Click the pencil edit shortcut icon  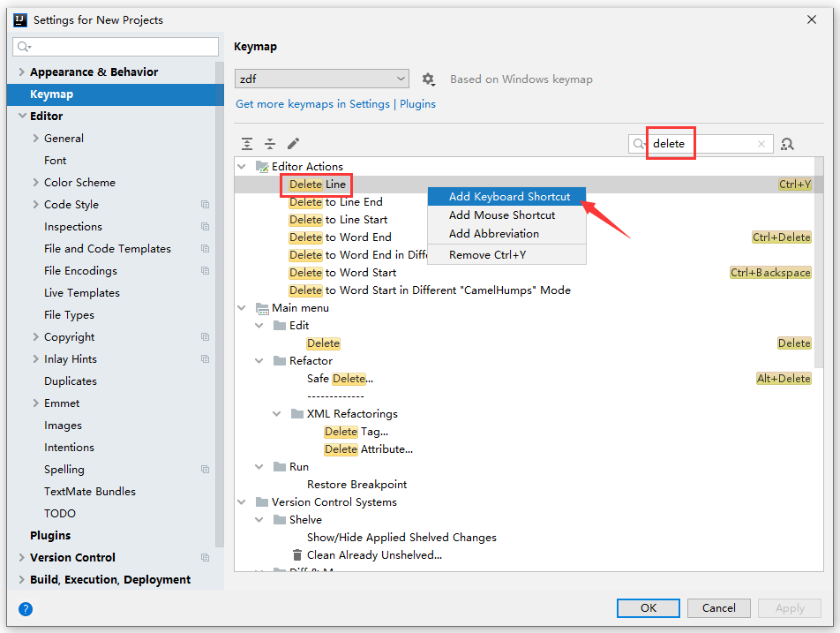click(x=294, y=144)
